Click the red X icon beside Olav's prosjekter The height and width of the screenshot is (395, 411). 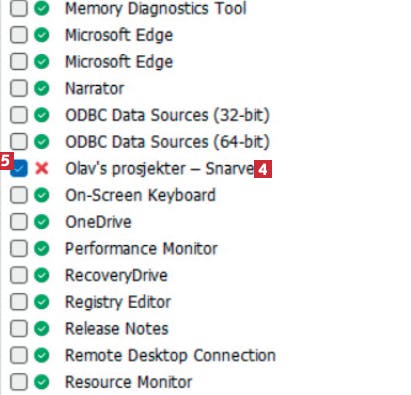(x=42, y=168)
